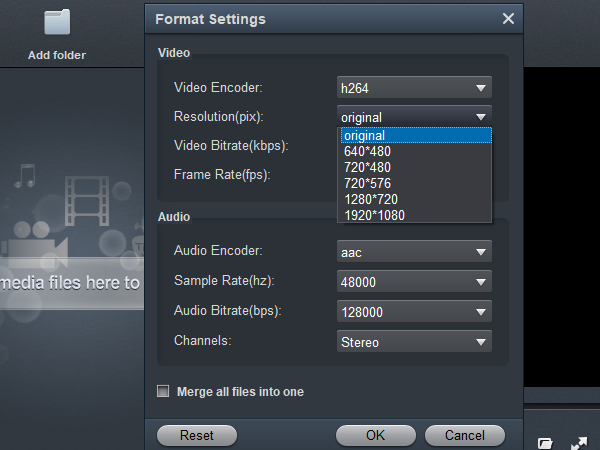
Task: Open the Video Encoder h264 dropdown
Action: (x=414, y=88)
